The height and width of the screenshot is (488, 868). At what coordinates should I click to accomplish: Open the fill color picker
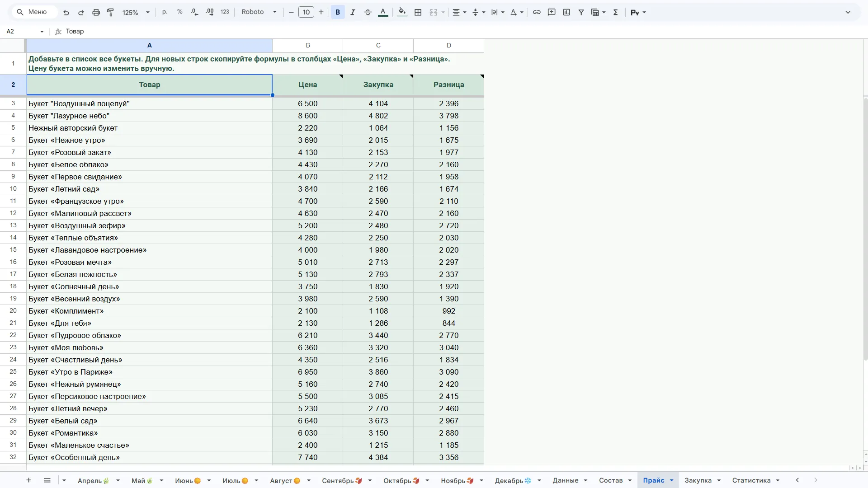point(402,12)
